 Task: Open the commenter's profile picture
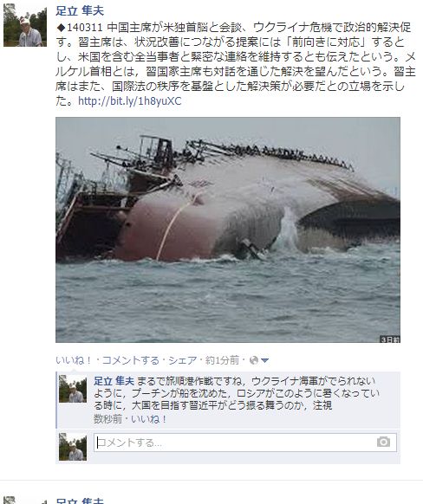73,389
